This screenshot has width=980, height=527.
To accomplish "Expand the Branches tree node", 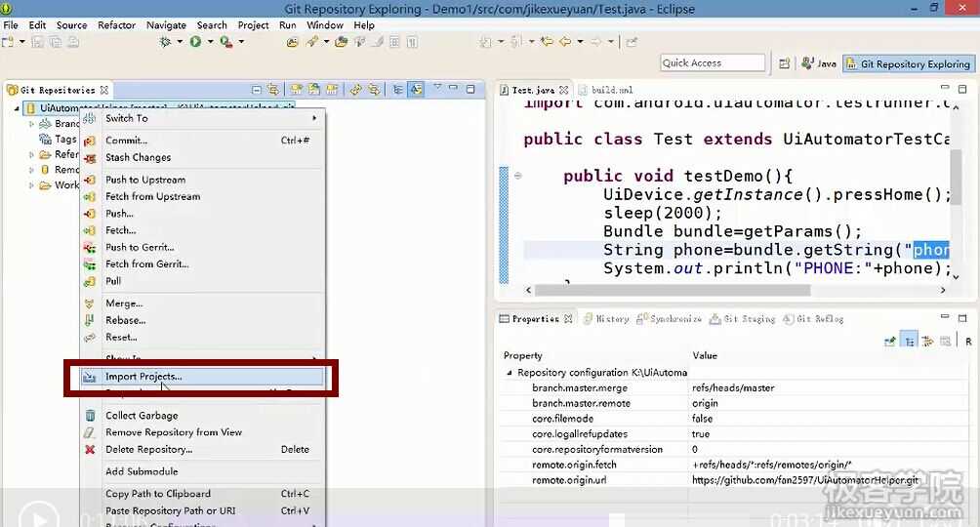I will (x=31, y=124).
